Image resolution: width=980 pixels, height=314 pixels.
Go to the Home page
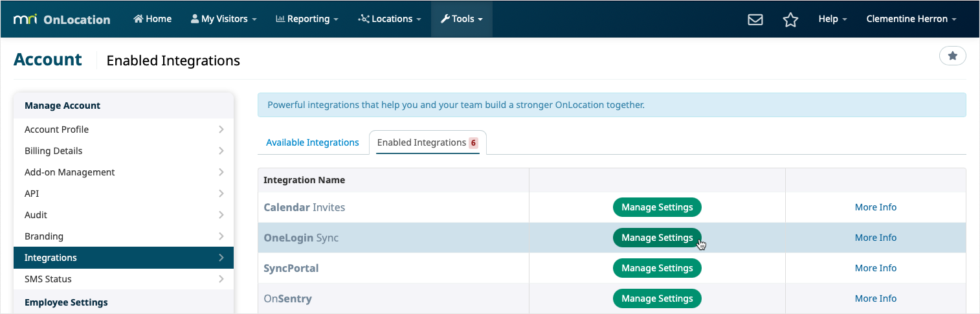click(153, 19)
